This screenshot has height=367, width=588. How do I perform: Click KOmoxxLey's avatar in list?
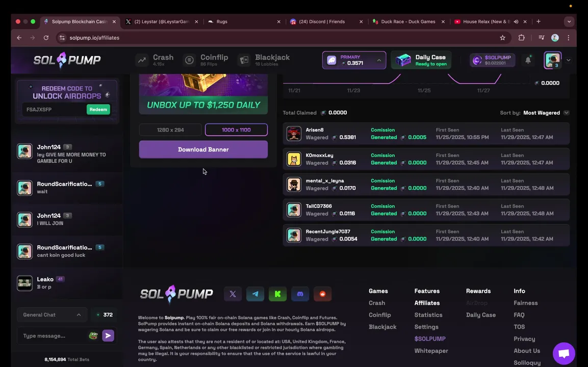pos(294,159)
